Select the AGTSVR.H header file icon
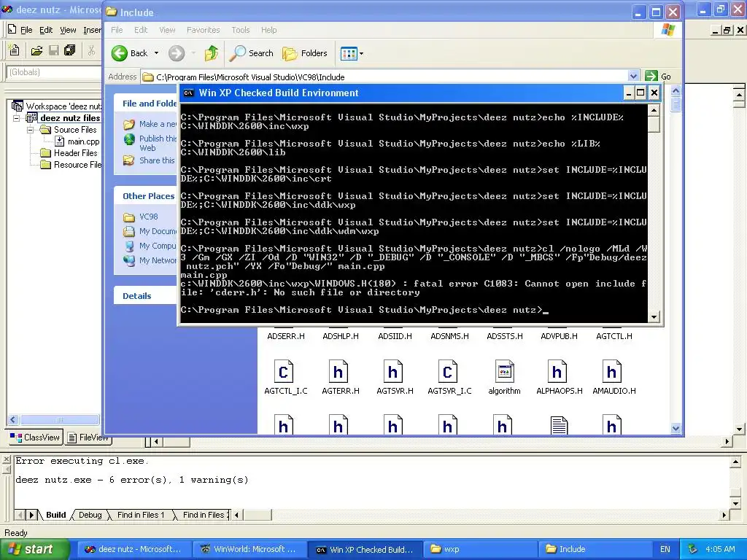Image resolution: width=747 pixels, height=560 pixels. (392, 372)
